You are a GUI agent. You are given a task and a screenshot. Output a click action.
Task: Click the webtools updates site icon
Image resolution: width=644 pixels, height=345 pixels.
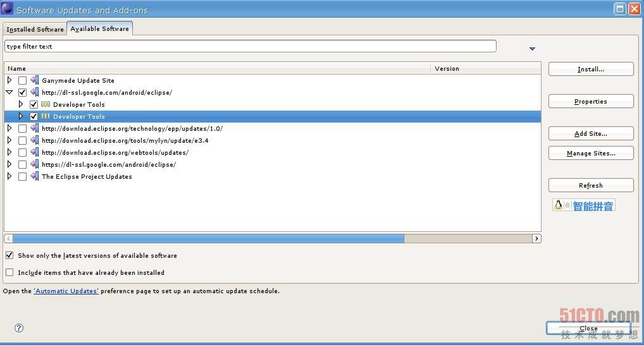pyautogui.click(x=35, y=152)
